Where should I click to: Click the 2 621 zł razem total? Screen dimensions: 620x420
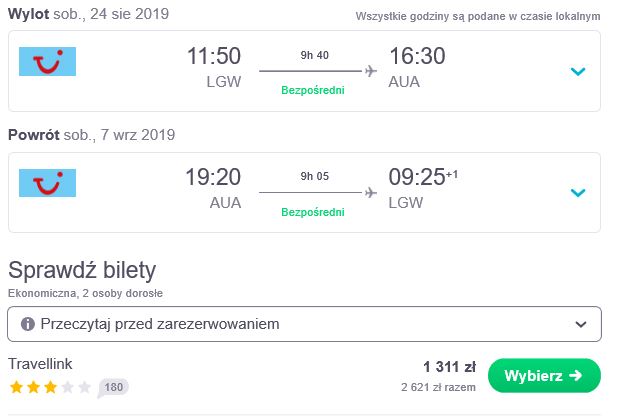(438, 387)
